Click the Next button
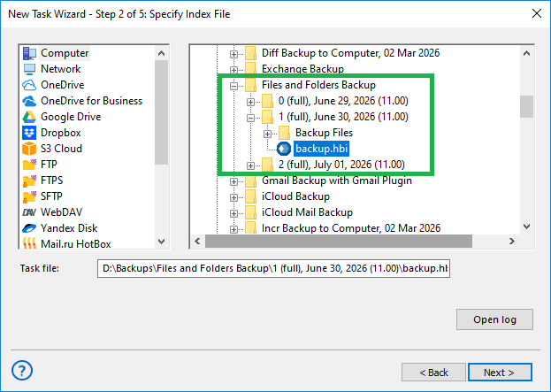 500,372
